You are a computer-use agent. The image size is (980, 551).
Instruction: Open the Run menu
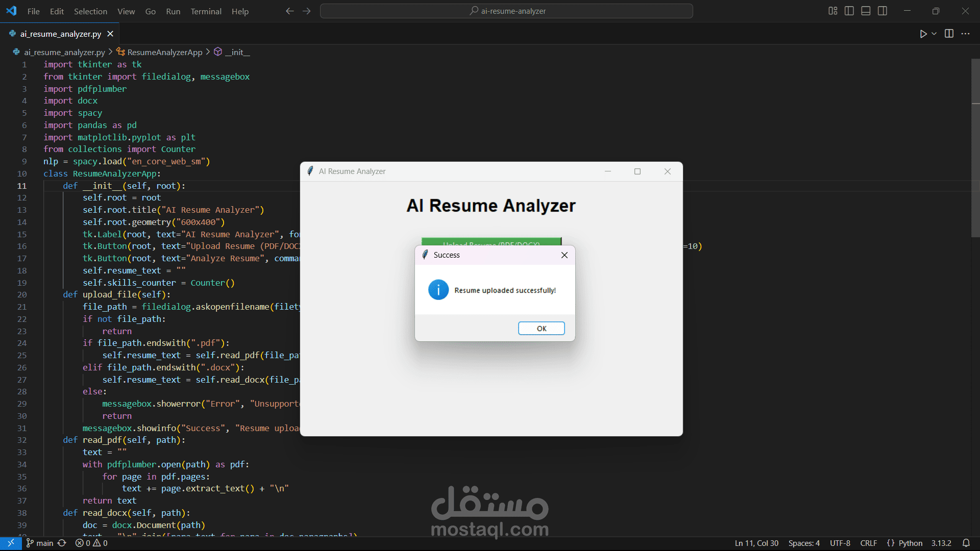(173, 11)
